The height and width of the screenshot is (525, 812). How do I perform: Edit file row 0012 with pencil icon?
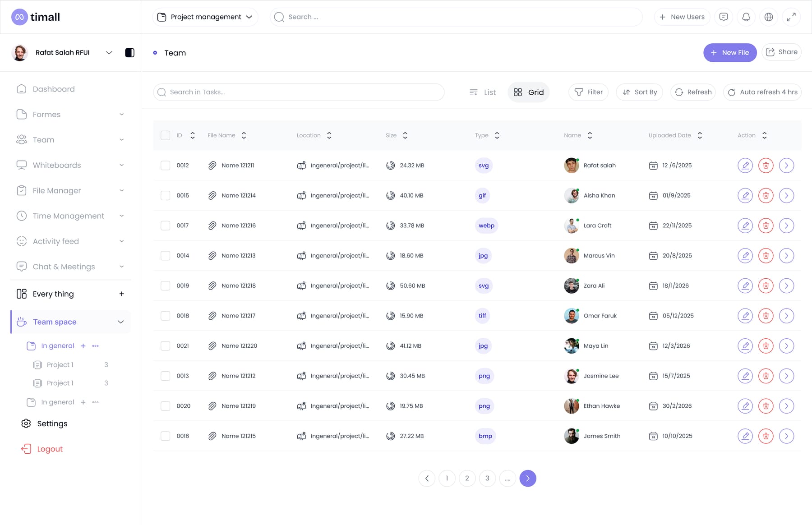click(x=745, y=166)
